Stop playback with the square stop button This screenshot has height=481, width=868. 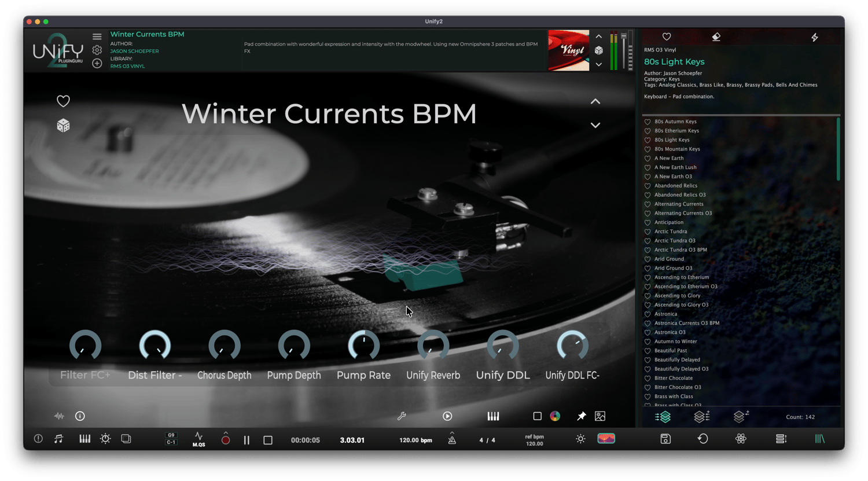pyautogui.click(x=268, y=440)
